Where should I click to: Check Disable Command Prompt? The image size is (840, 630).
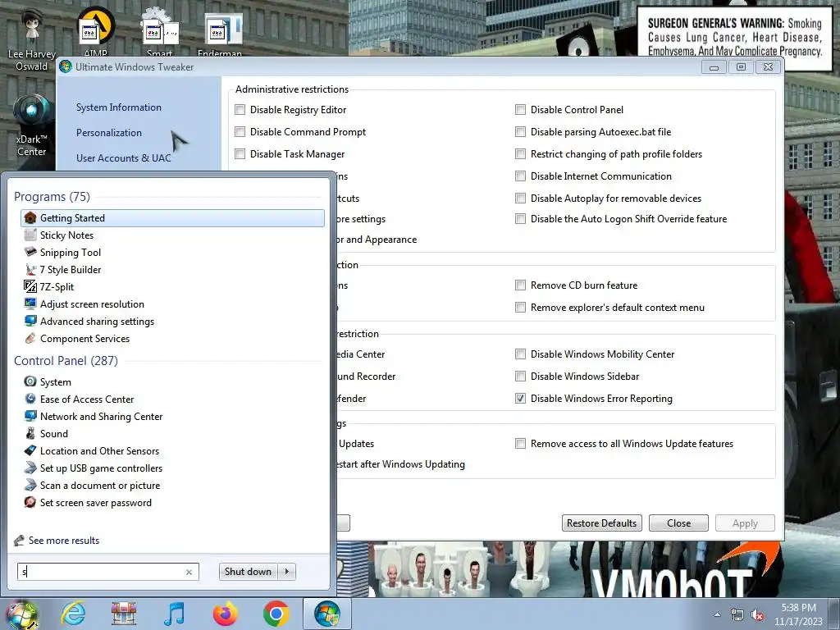pyautogui.click(x=240, y=132)
